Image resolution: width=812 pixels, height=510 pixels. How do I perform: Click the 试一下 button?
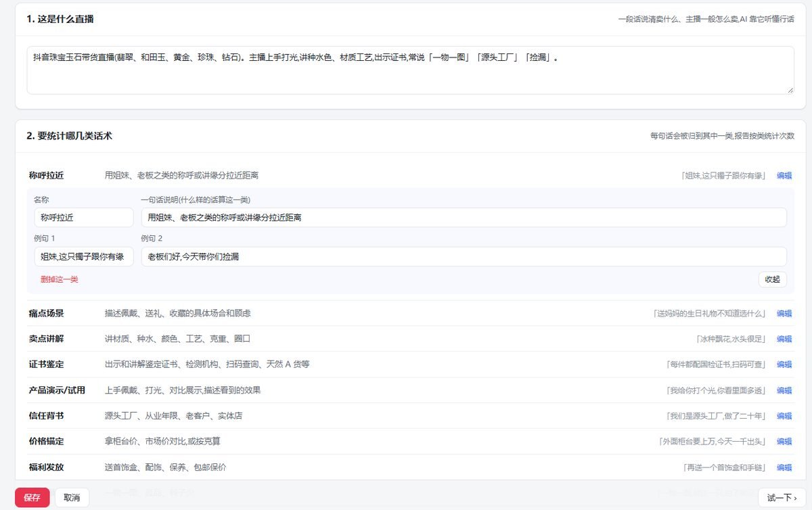782,498
